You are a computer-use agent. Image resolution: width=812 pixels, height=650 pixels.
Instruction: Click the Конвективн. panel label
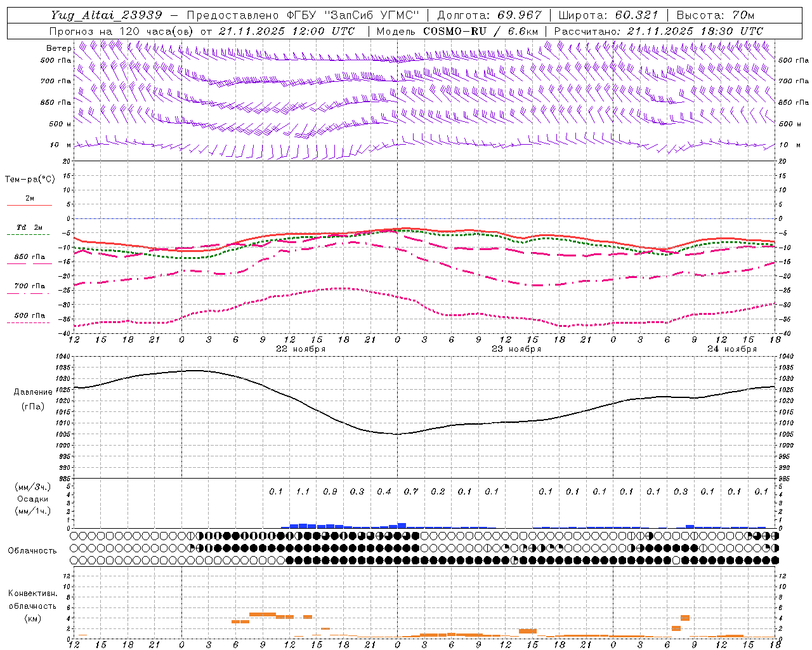32,594
